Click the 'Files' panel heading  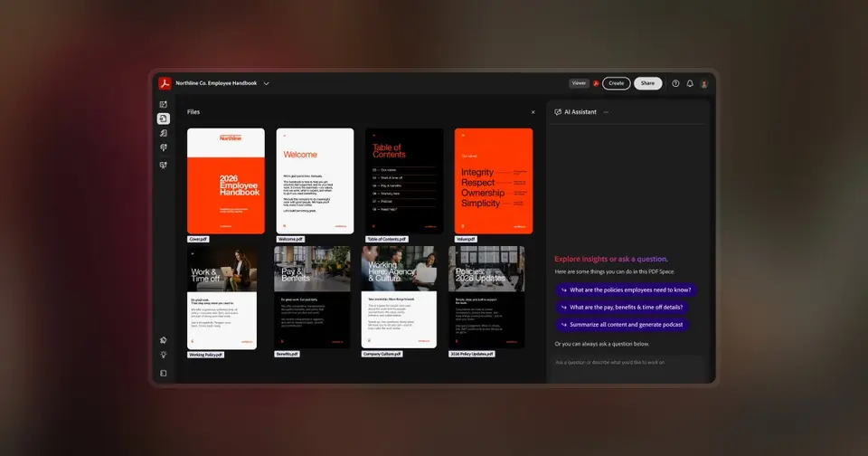[193, 112]
